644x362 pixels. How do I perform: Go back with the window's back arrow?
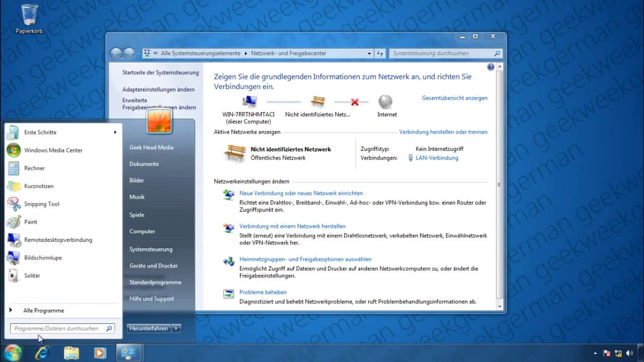point(116,53)
